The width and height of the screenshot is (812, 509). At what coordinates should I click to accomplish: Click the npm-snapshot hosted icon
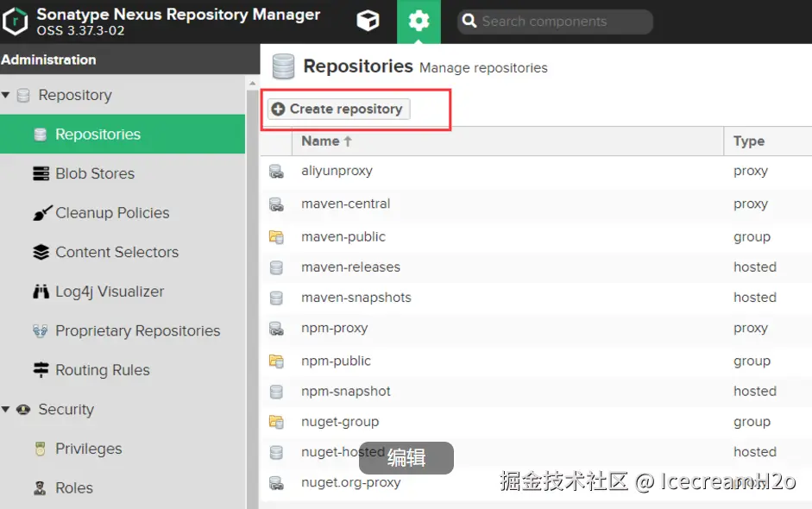point(276,392)
